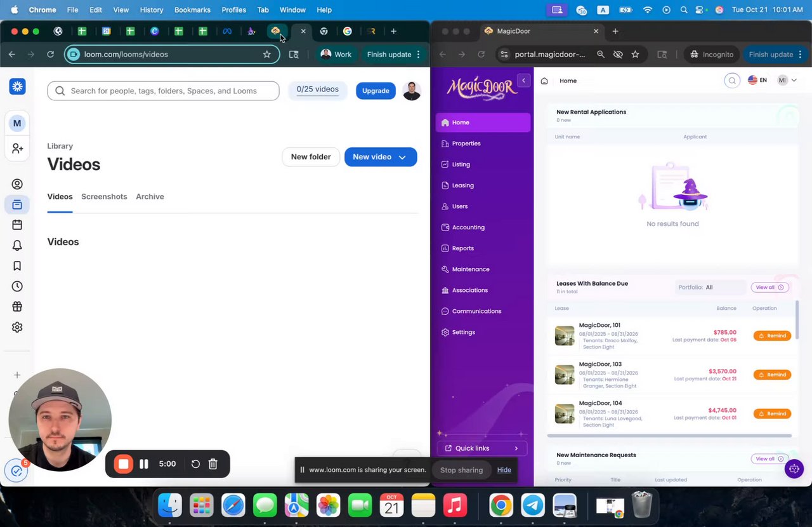Screen dimensions: 812x527
Task: Delete the Loom recording via the trash icon
Action: point(213,464)
